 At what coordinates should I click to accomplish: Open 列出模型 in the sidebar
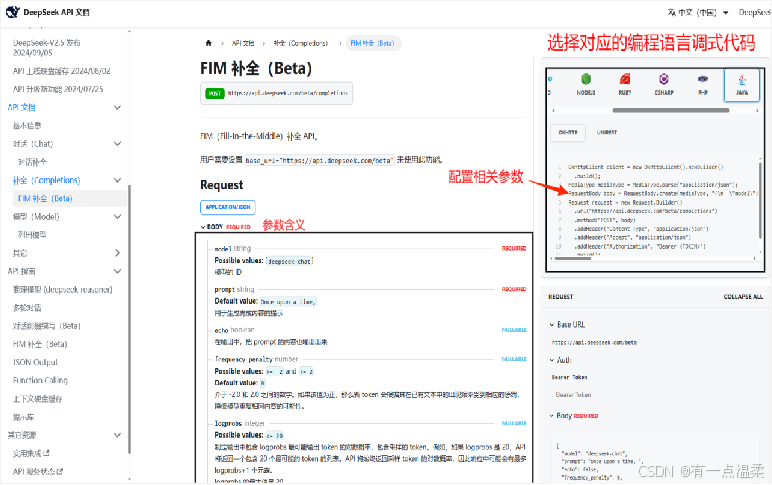(x=32, y=235)
